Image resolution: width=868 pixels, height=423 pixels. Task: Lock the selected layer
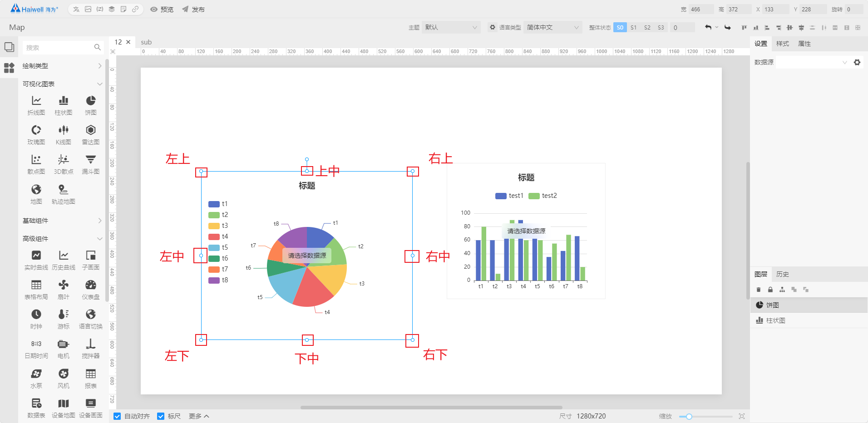(x=770, y=290)
